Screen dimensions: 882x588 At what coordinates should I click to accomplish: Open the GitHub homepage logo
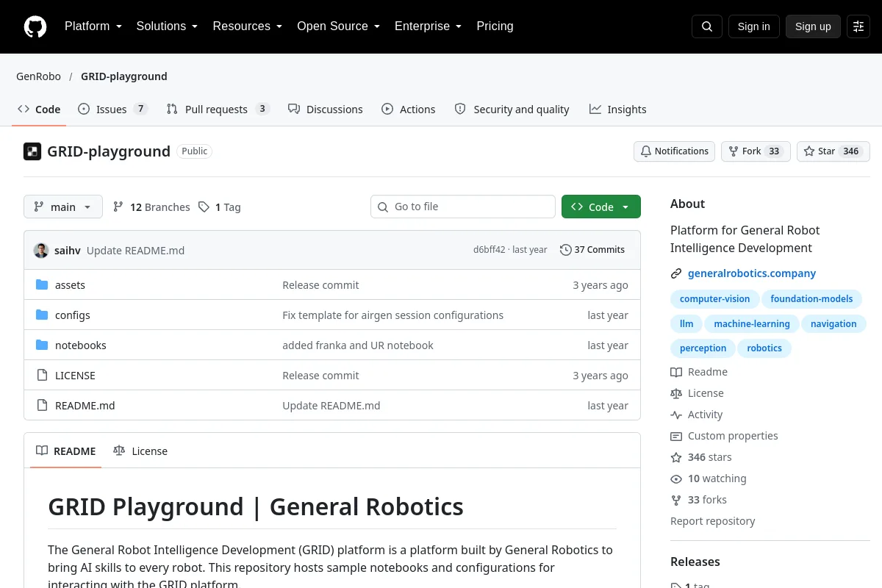[x=35, y=26]
